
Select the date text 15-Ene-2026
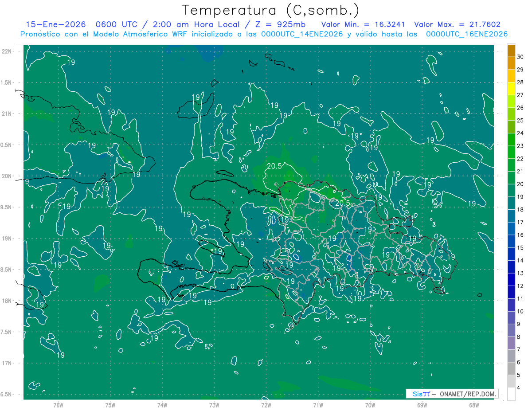(x=55, y=25)
